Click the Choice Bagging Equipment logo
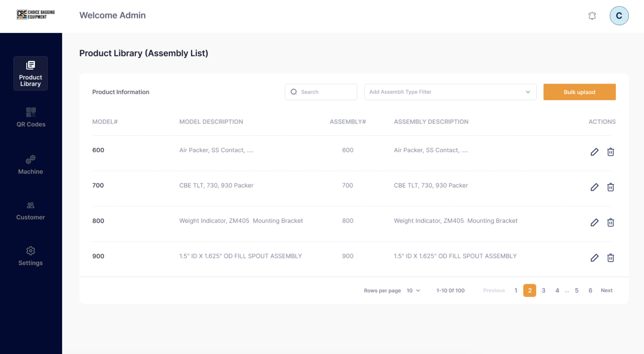The image size is (644, 354). (36, 14)
